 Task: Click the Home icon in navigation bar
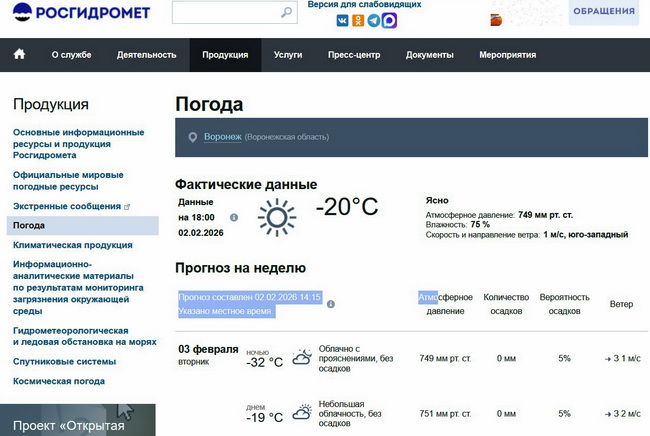click(x=19, y=54)
